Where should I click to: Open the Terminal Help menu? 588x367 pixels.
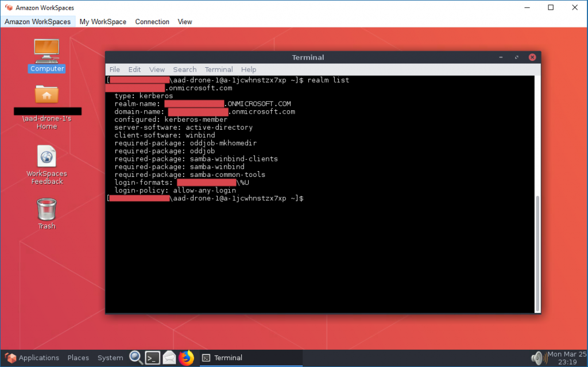(x=248, y=69)
